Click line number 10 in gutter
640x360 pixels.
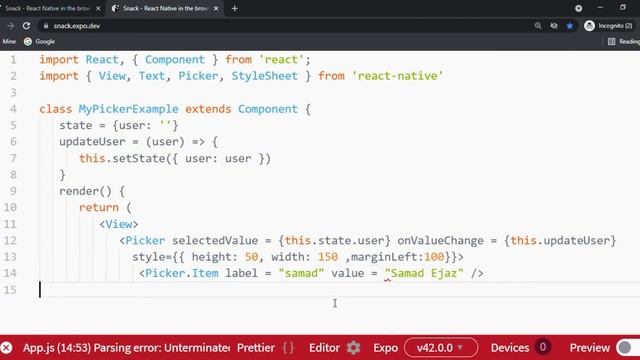pos(10,207)
